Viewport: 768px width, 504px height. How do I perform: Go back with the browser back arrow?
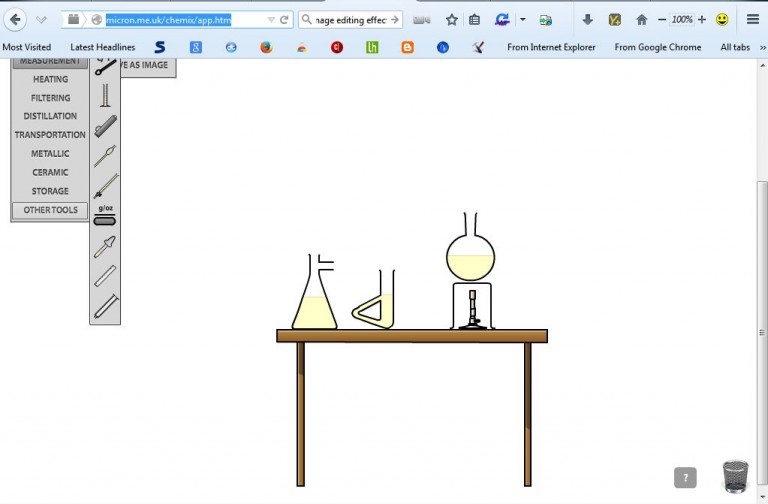(15, 20)
